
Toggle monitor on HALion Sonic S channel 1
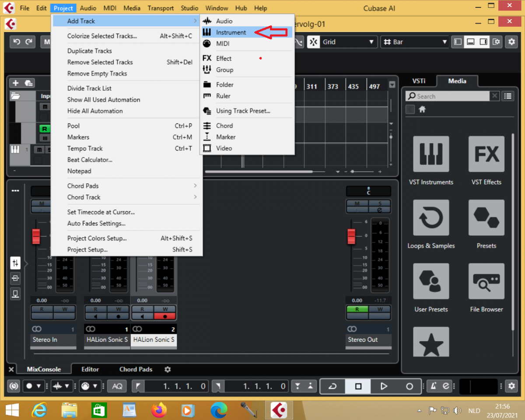[96, 316]
